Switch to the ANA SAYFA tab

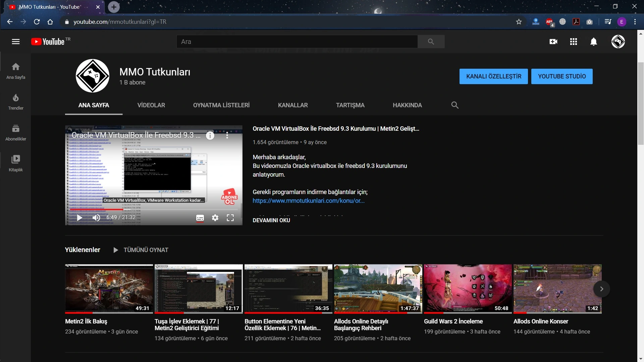coord(94,105)
